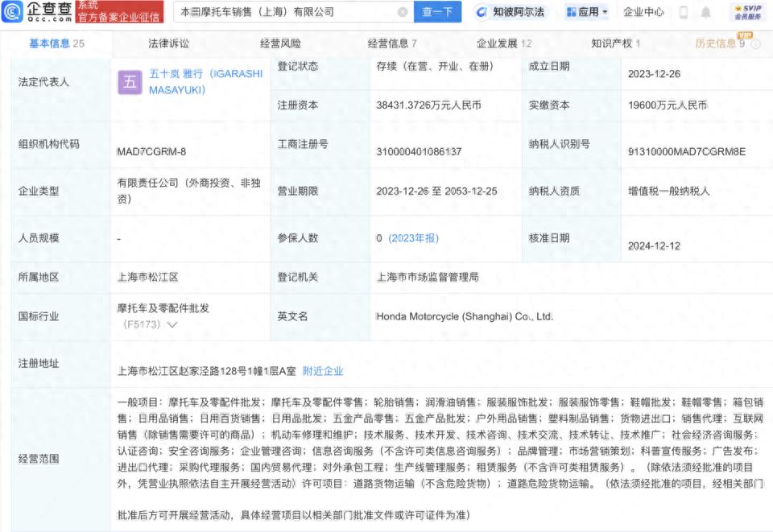Screen dimensions: 773x532
Task: Select registration status 存续 value
Action: point(435,67)
